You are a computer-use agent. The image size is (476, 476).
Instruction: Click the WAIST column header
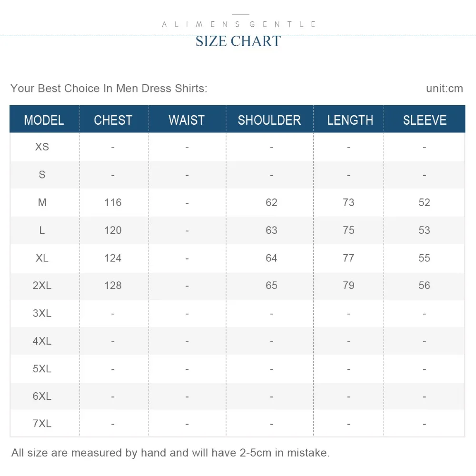[x=187, y=120]
